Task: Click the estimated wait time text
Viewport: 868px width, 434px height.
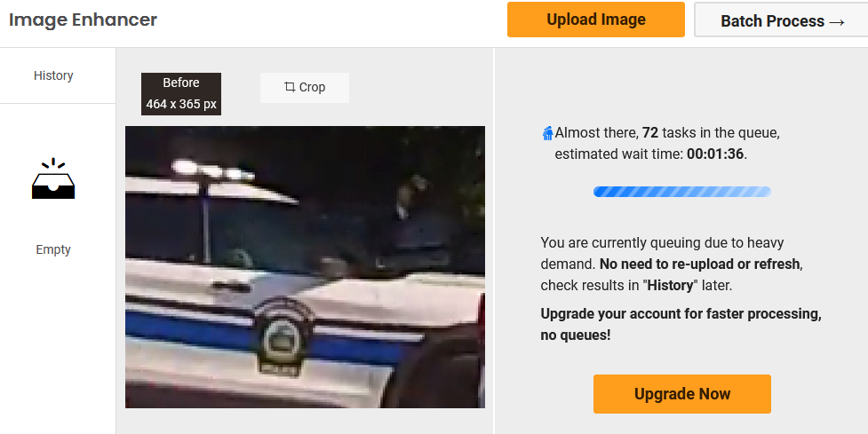Action: pos(651,154)
